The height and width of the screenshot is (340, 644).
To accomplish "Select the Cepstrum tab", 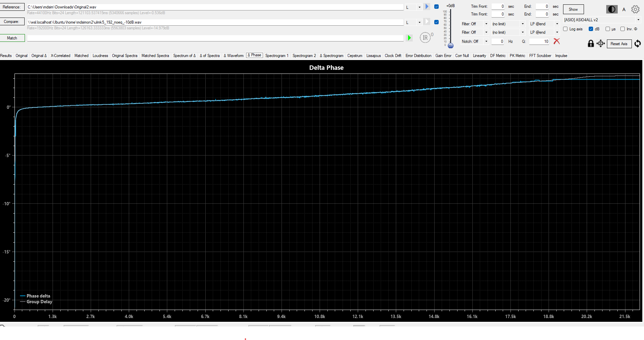I will [x=355, y=56].
